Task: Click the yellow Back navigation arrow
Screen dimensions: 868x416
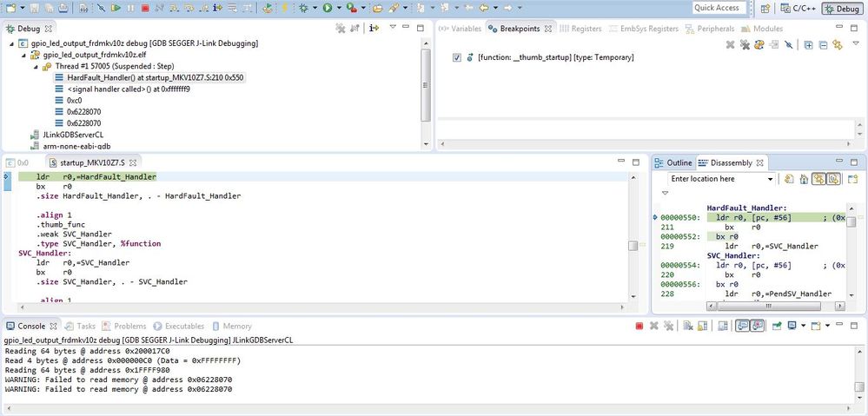Action: click(483, 8)
